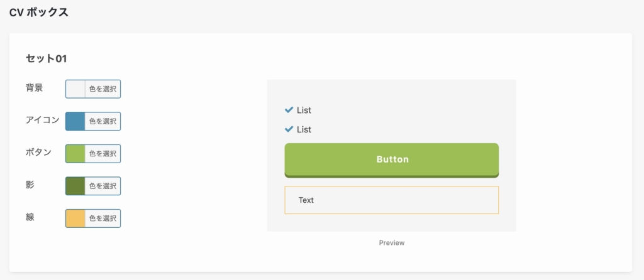This screenshot has width=644, height=280.
Task: Click the yellow-bordered Text box in preview
Action: tap(392, 200)
